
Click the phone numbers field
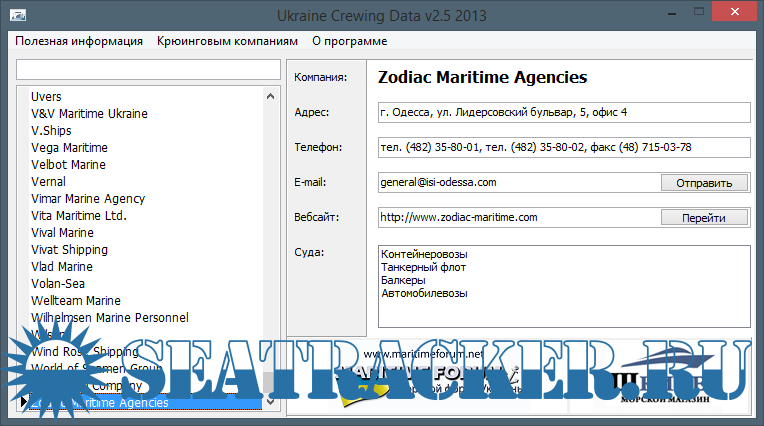[x=563, y=147]
